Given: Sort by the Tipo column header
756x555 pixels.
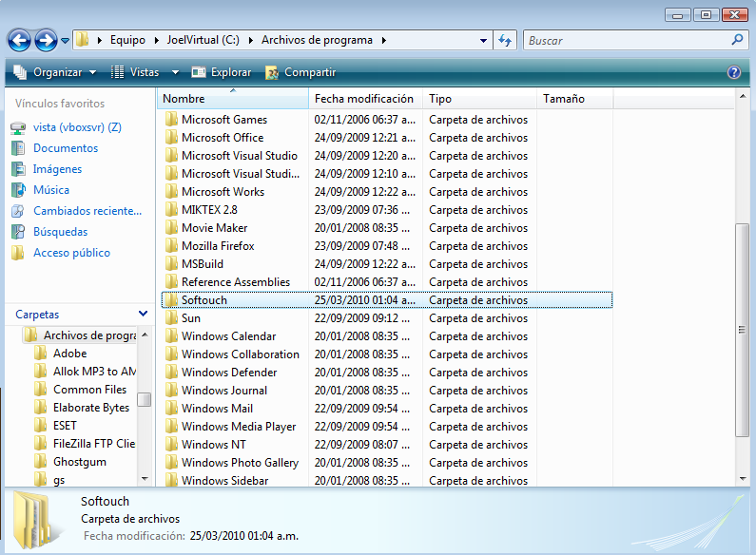Looking at the screenshot, I should pyautogui.click(x=479, y=98).
